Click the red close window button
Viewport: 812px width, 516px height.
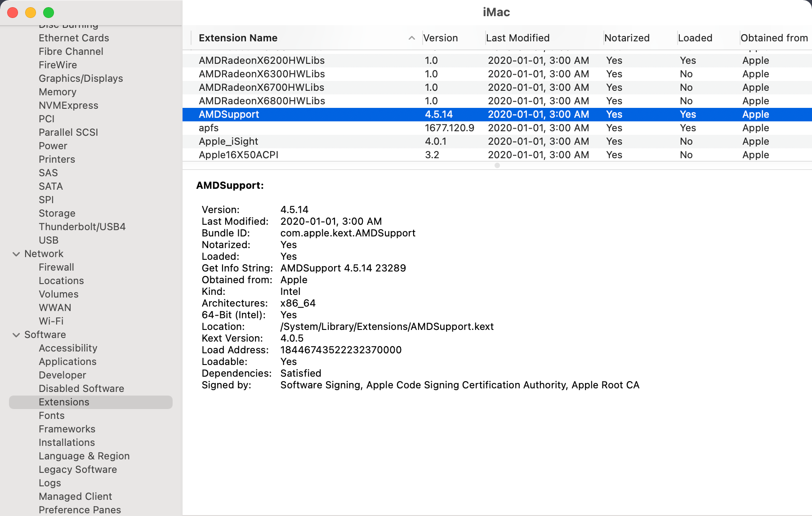pos(13,13)
